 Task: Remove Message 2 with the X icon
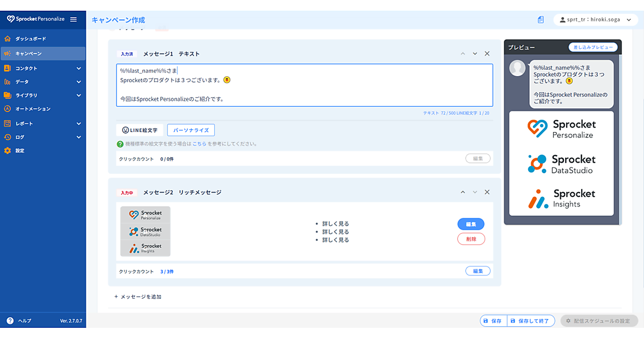click(x=487, y=192)
